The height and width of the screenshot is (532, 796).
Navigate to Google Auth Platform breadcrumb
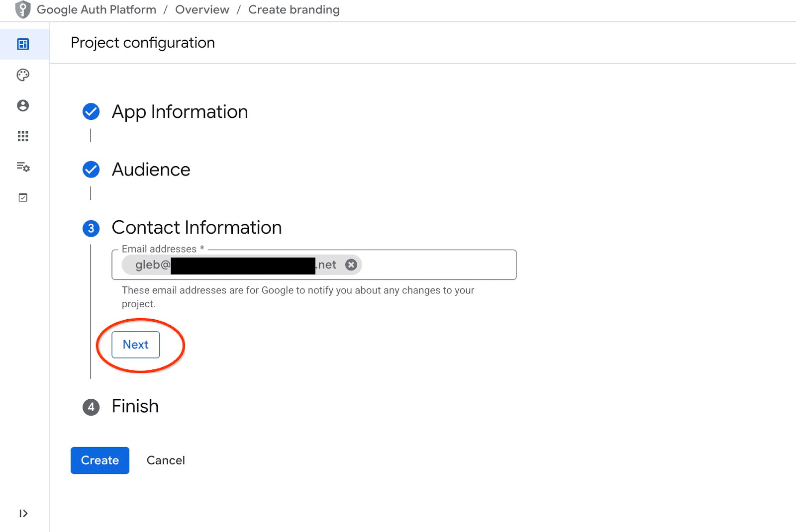coord(97,9)
